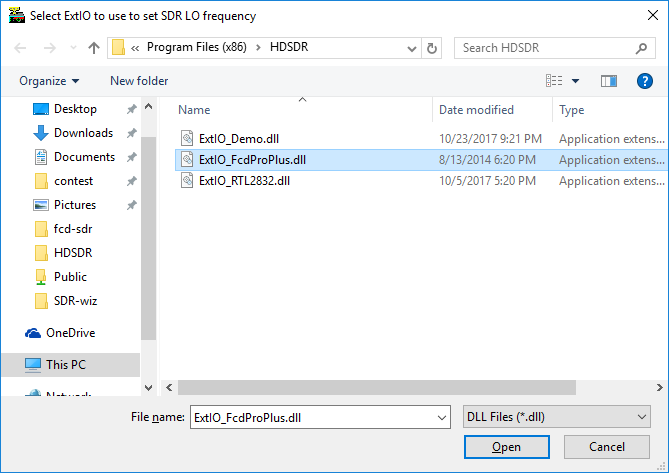Screen dimensions: 669x473
Task: Expand the File name dropdown arrow
Action: pos(442,418)
